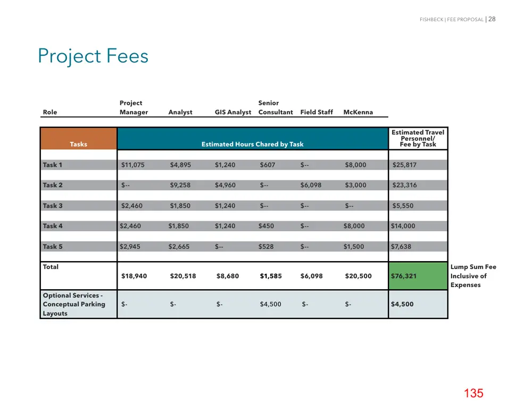Click the $528 Senior Consultant value
532x411 pixels.
[x=266, y=247]
